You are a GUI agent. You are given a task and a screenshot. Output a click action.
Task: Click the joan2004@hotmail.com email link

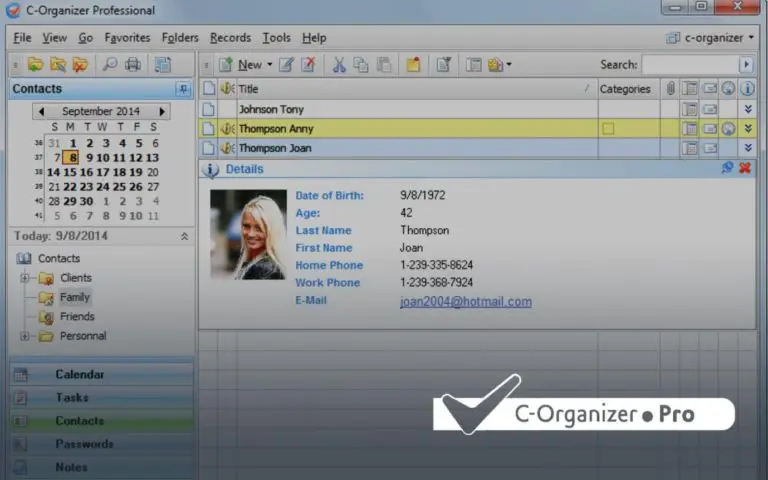tap(465, 302)
